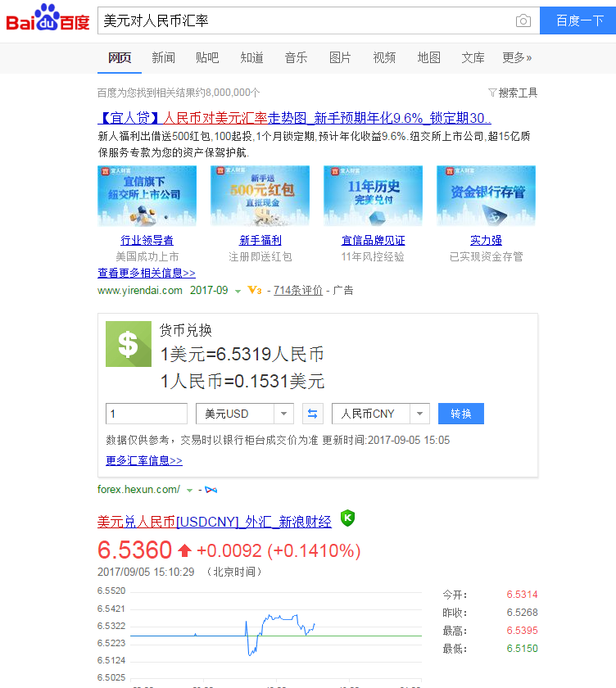Switch to 新闻 tab

[164, 58]
